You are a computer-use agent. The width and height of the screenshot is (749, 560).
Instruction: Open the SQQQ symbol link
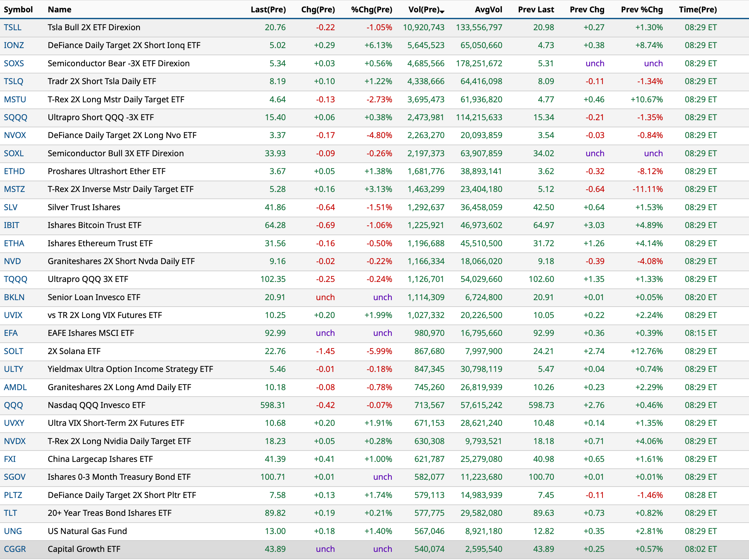pyautogui.click(x=16, y=118)
